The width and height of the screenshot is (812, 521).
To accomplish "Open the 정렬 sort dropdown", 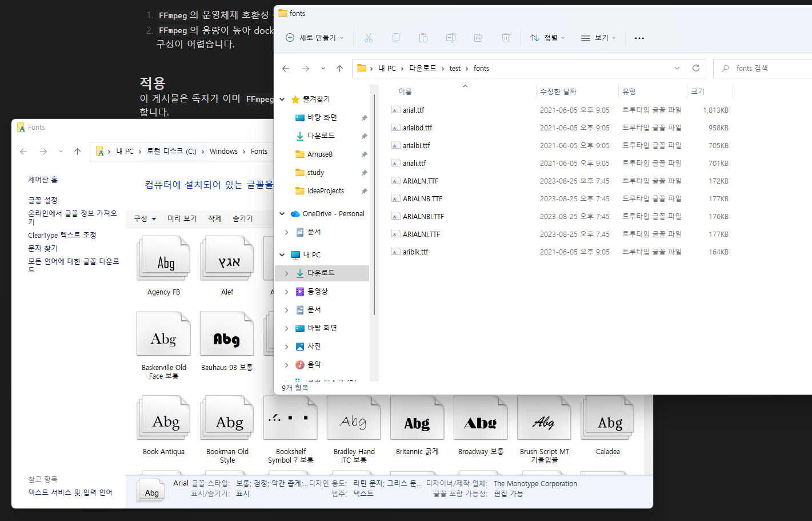I will [x=547, y=38].
